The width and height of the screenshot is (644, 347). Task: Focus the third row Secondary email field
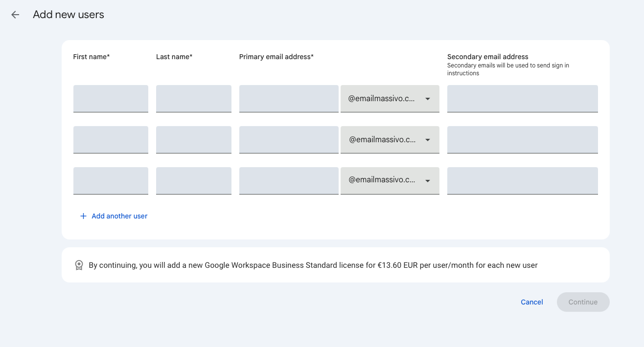[522, 181]
